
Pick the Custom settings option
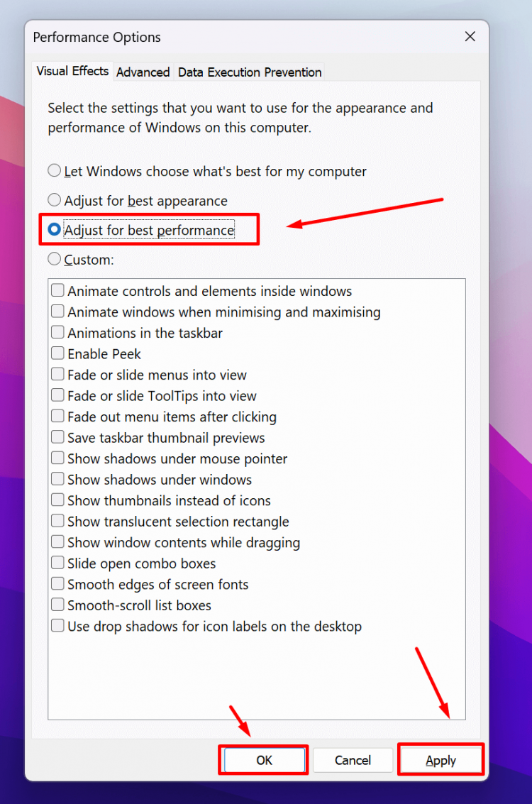point(54,258)
